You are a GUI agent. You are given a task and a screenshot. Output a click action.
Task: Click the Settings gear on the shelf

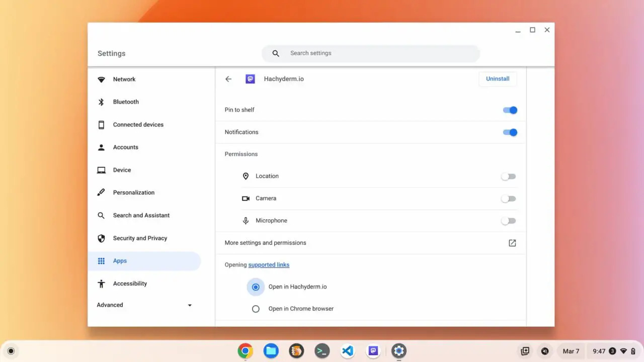[x=399, y=351]
